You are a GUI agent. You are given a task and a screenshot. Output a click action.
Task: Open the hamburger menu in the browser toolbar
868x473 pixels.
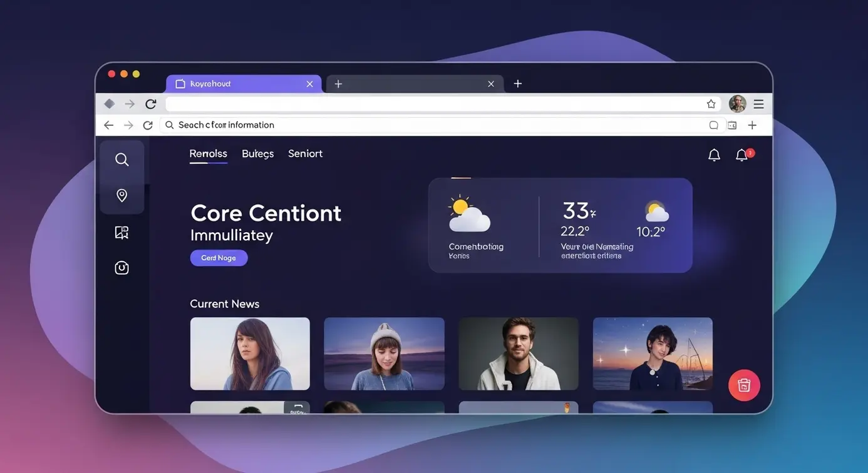click(758, 104)
